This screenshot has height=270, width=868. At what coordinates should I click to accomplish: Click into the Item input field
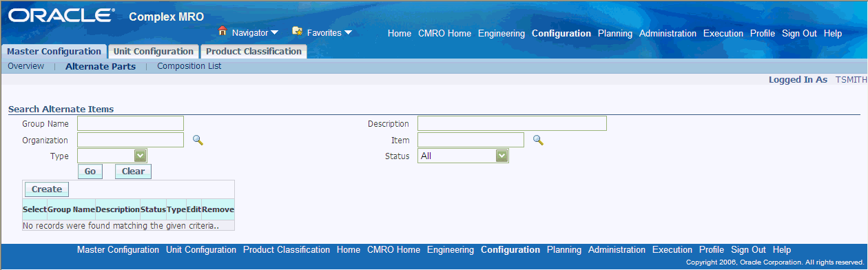pos(471,140)
